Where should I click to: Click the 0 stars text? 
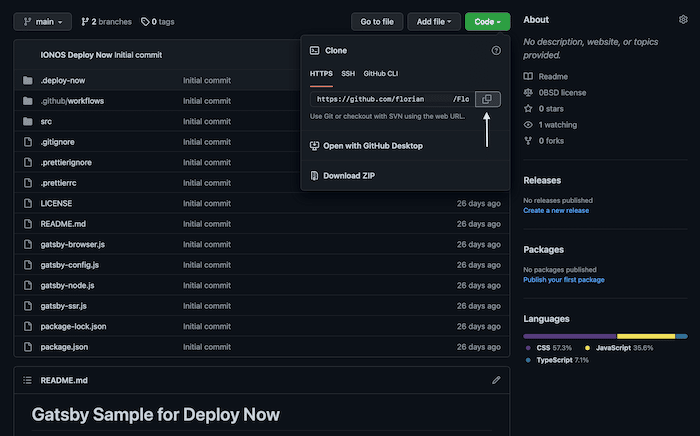(x=551, y=108)
